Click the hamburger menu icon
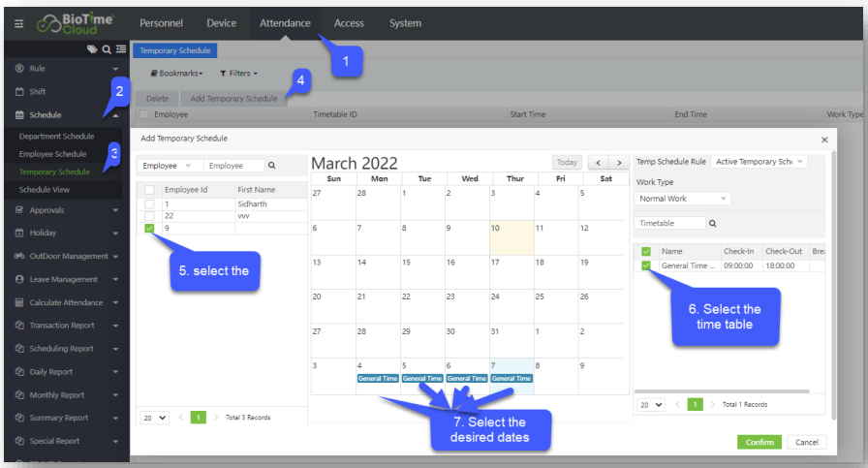 18,23
